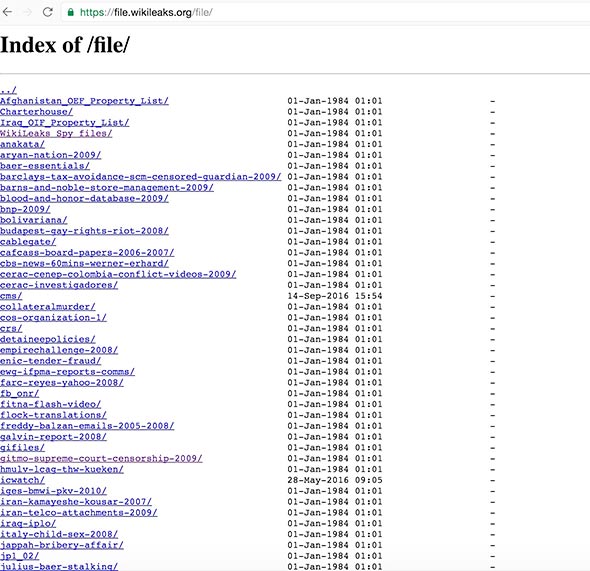
Task: Open the collateralmurder folder
Action: click(48, 307)
